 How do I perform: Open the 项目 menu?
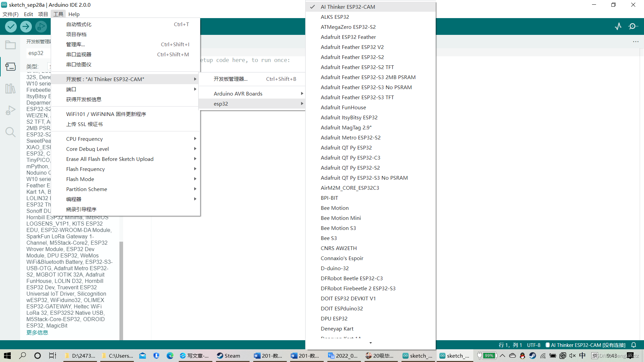[43, 14]
